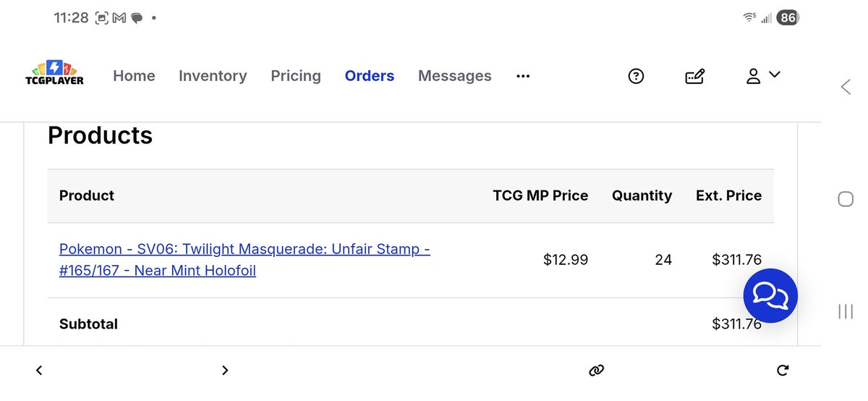The width and height of the screenshot is (868, 401).
Task: Tap the battery indicator in status bar
Action: coord(787,18)
